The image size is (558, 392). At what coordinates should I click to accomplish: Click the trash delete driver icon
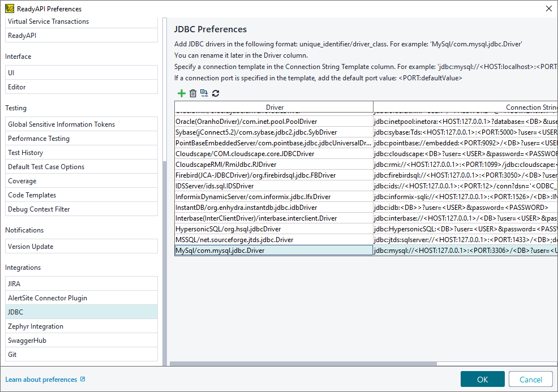point(192,93)
